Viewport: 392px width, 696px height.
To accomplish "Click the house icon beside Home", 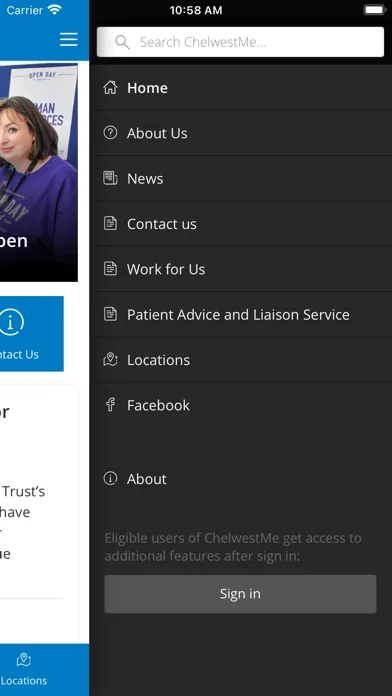I will tap(110, 87).
